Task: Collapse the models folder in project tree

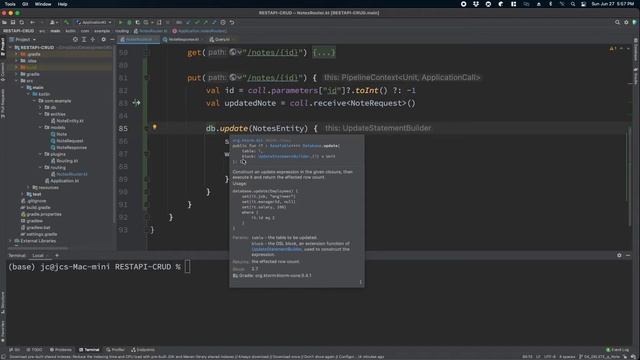Action: 40,127
